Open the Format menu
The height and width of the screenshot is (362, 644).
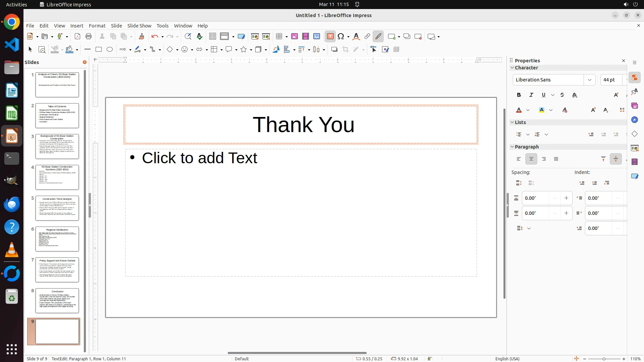(x=97, y=26)
